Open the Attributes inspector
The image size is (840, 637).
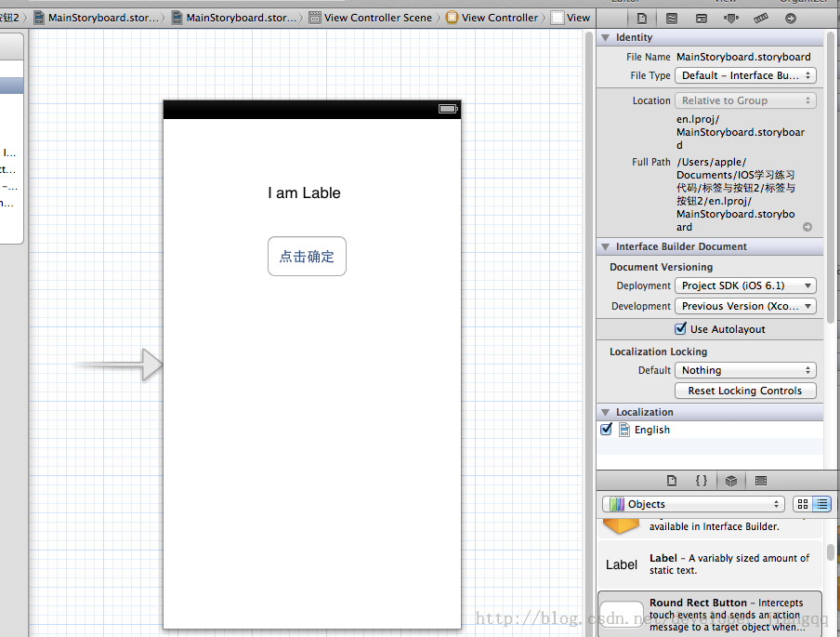tap(730, 18)
